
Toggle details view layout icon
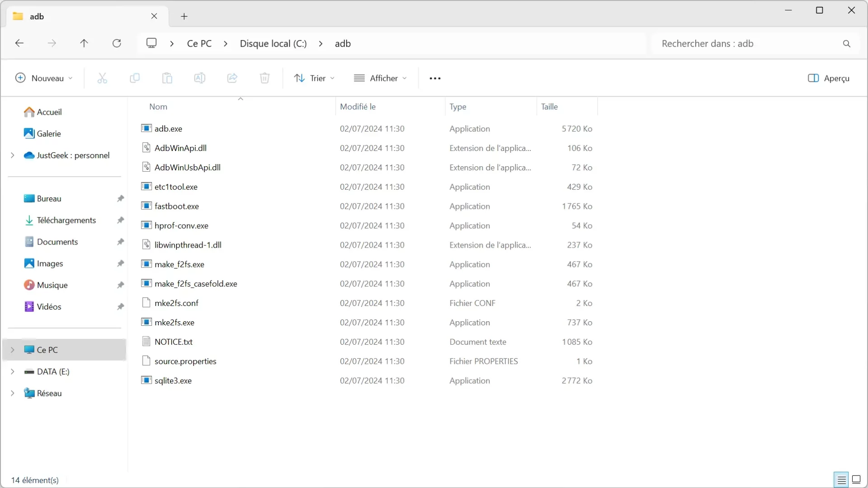point(841,480)
